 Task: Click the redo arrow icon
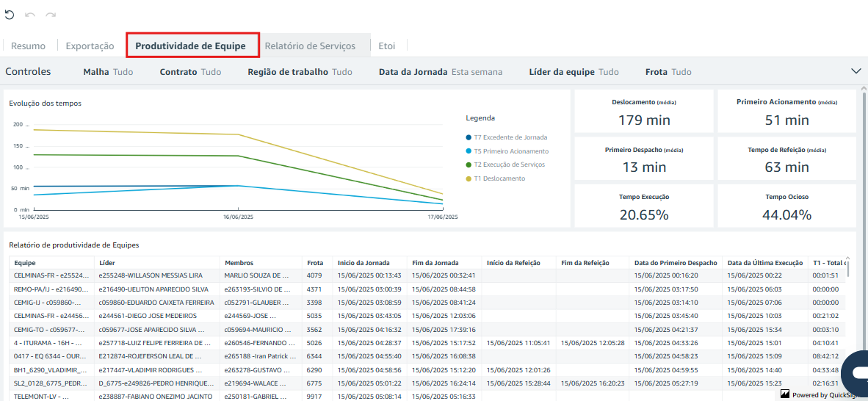[51, 15]
